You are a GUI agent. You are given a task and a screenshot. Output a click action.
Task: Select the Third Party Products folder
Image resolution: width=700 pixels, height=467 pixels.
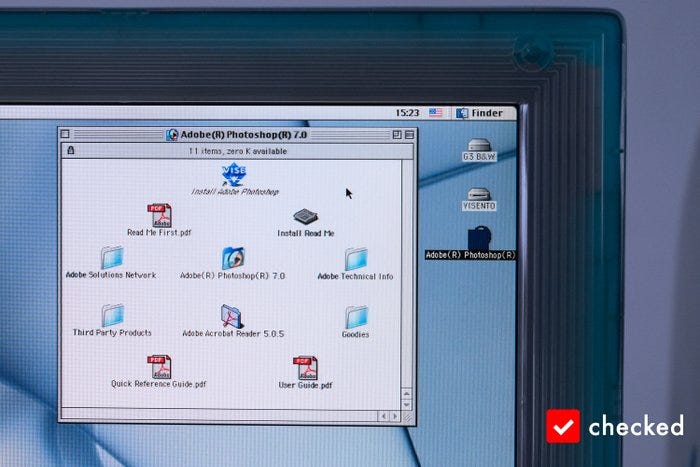pyautogui.click(x=112, y=315)
